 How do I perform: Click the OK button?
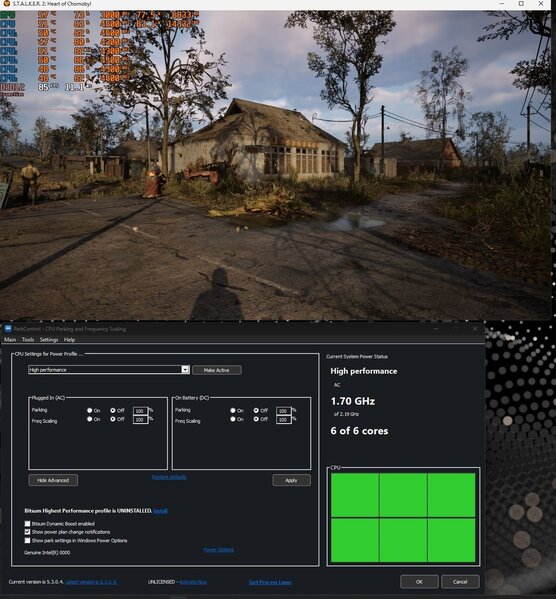[419, 581]
